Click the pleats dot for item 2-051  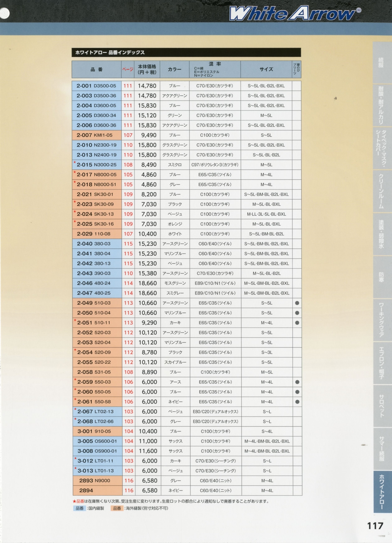(x=297, y=322)
